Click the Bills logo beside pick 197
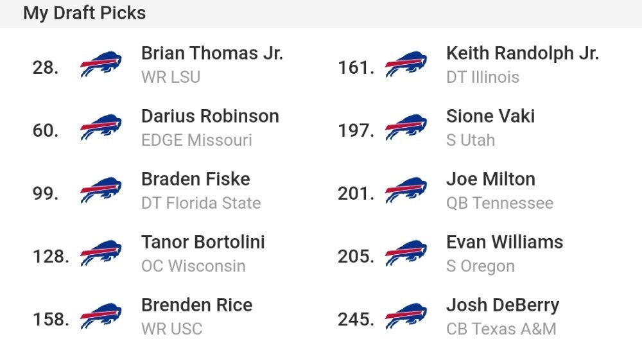642x364 pixels. 406,127
